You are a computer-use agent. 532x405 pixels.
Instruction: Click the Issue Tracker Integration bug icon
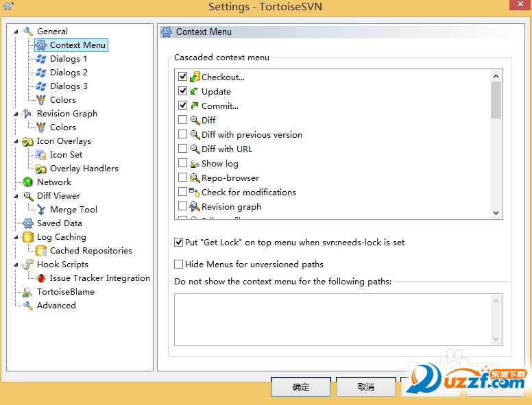(41, 278)
